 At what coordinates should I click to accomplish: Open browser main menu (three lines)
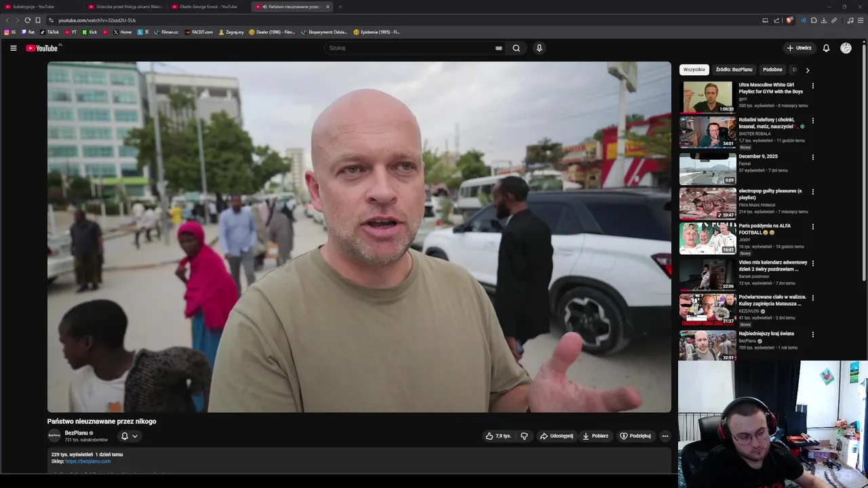[861, 20]
